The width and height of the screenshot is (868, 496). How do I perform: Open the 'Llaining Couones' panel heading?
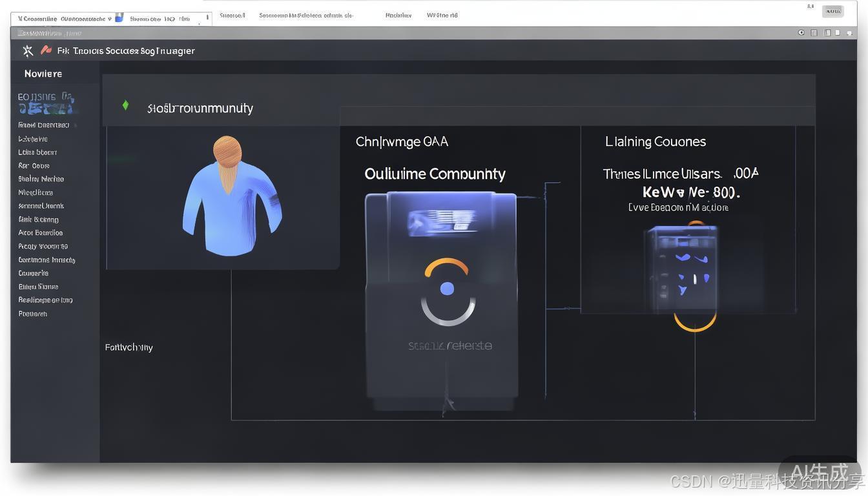[655, 141]
